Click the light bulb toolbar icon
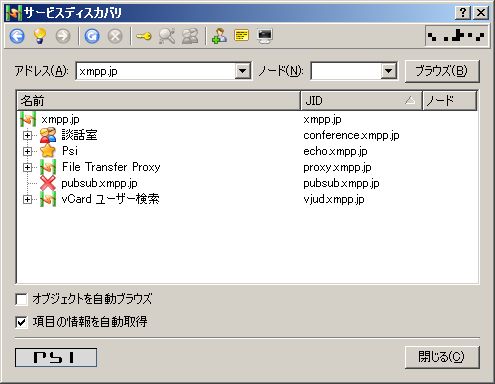 click(x=39, y=36)
